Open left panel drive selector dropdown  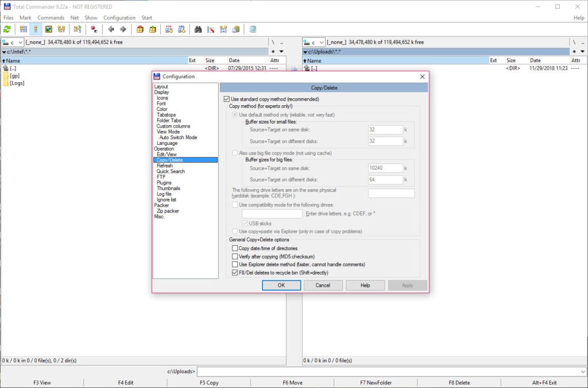click(x=13, y=42)
